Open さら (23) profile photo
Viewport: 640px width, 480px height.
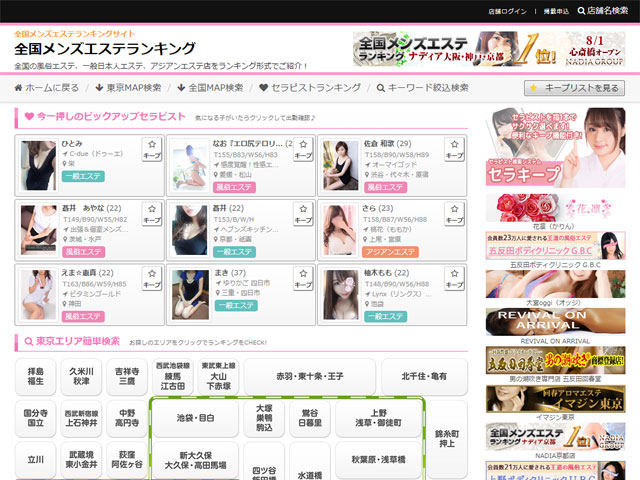click(341, 230)
